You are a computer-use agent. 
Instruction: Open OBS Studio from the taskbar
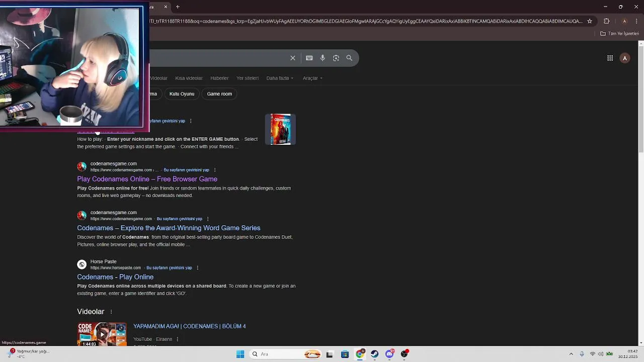pyautogui.click(x=405, y=354)
